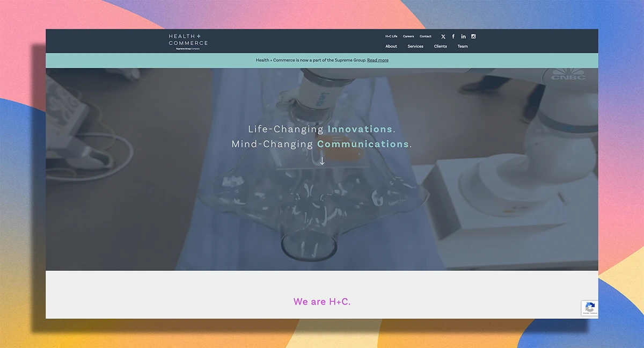Visit the Careers page link
This screenshot has height=348, width=644.
(408, 37)
